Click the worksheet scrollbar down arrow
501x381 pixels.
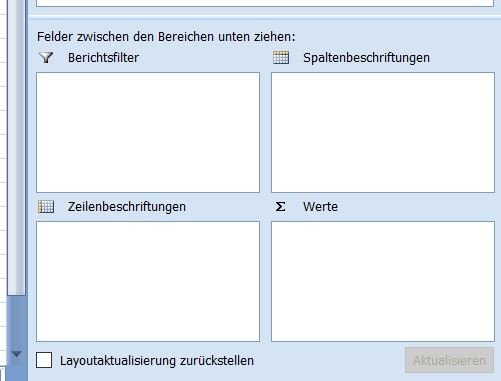(x=16, y=354)
